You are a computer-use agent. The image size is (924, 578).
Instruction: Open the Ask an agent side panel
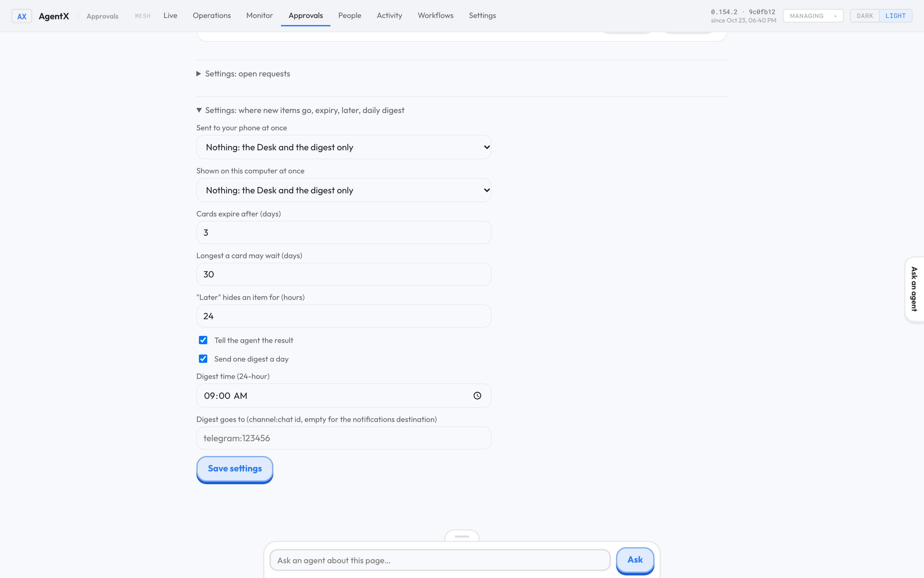(914, 289)
